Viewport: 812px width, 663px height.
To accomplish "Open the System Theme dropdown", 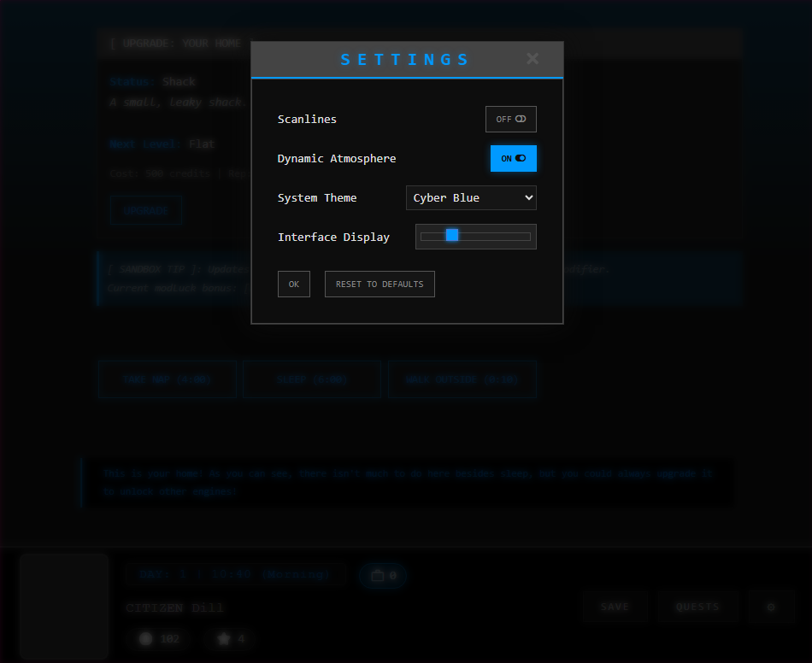I will 471,197.
